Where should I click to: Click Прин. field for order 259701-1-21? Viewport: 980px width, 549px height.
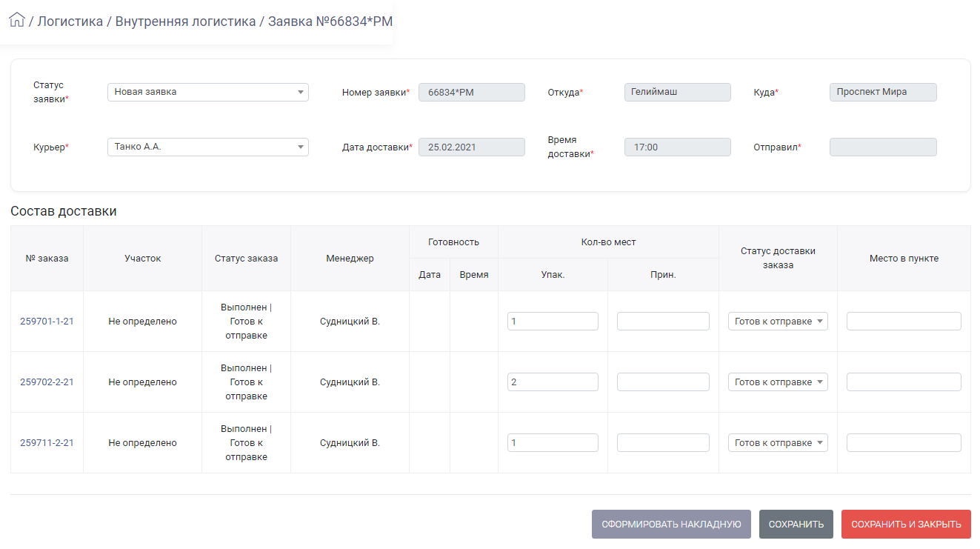point(663,321)
